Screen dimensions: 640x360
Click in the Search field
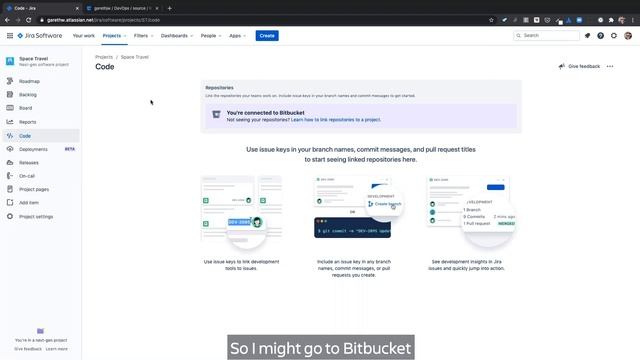(x=547, y=36)
